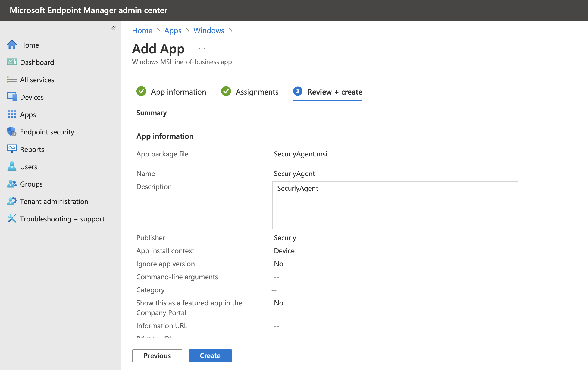Click the Create button
The image size is (588, 370).
(x=210, y=356)
